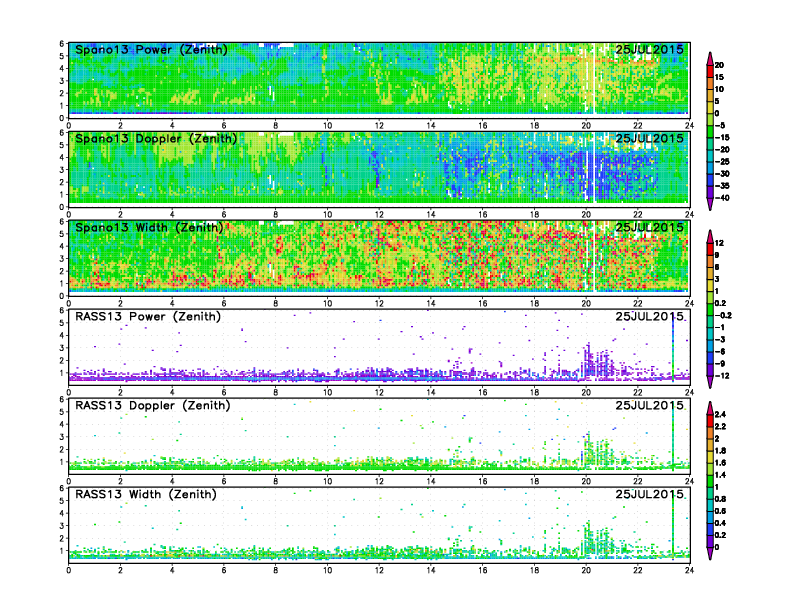Select the 25JUL2015 date in Spano13 Doppler panel

(x=649, y=138)
